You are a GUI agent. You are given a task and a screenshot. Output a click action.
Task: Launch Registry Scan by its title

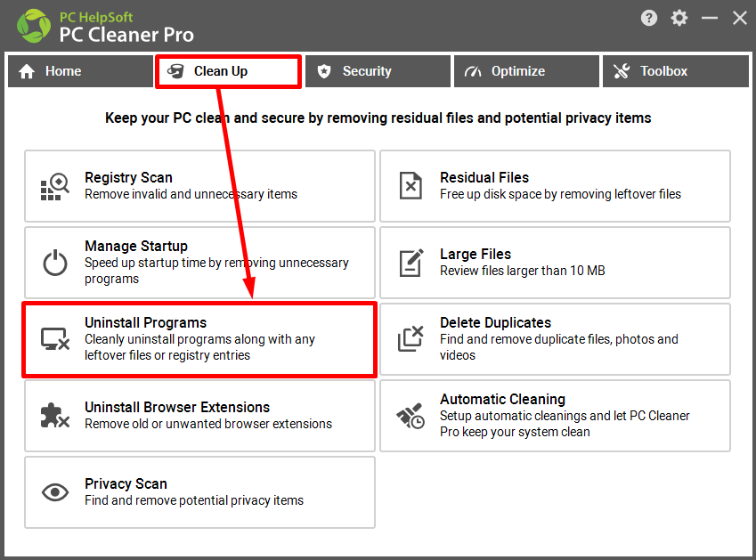(129, 177)
